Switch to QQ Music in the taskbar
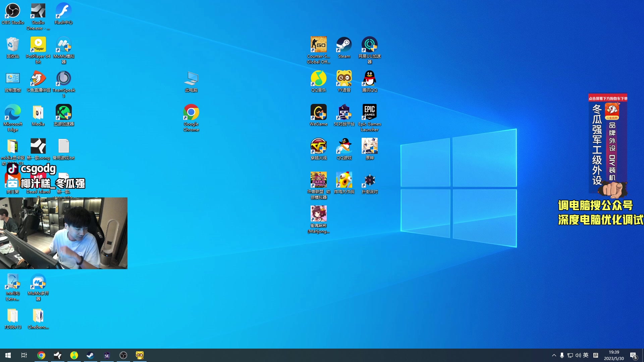 tap(74, 355)
